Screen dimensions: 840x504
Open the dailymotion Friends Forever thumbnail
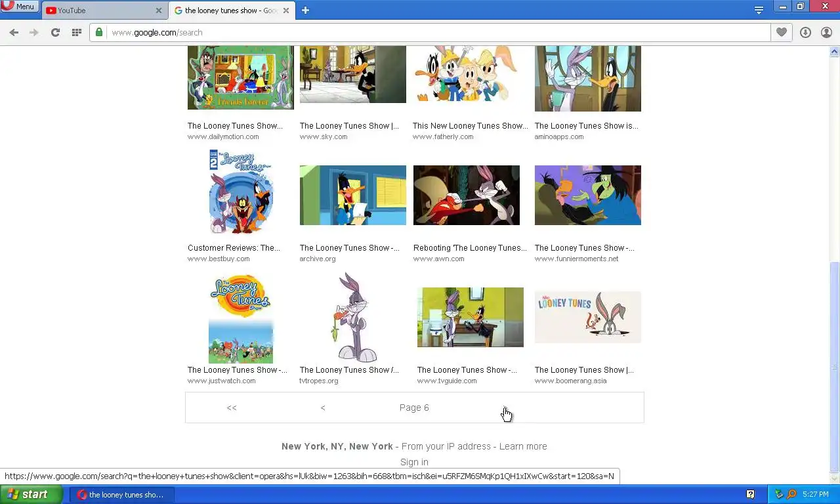point(241,77)
